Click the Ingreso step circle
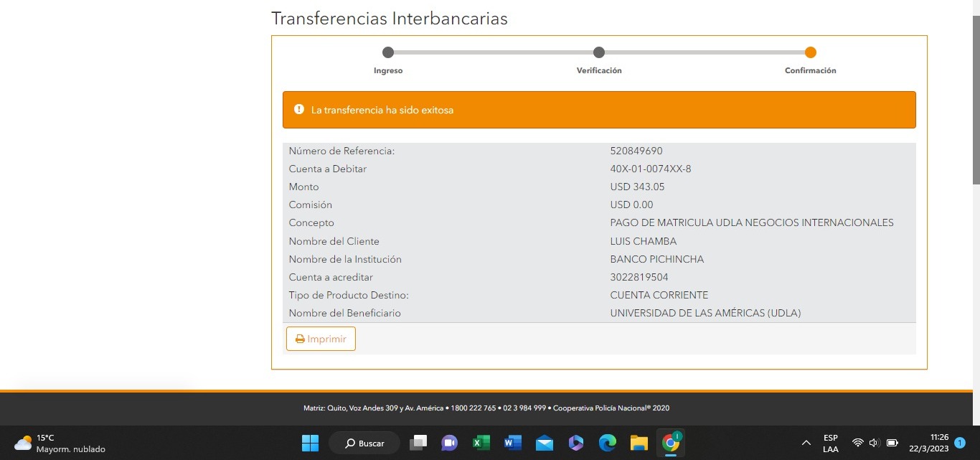 click(x=388, y=52)
